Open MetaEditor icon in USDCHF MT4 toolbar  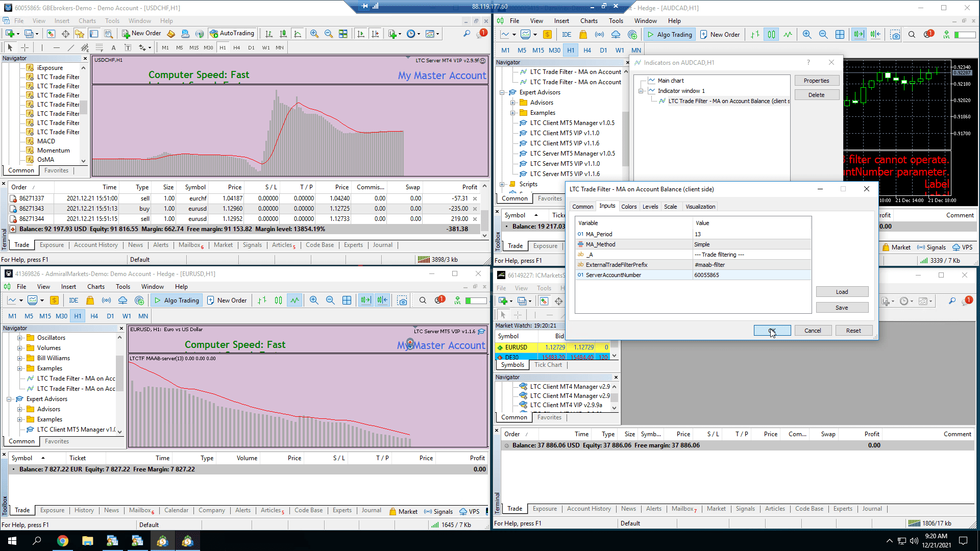point(171,34)
